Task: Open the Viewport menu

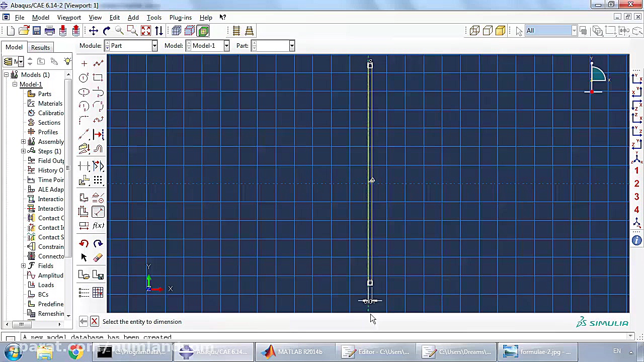Action: pos(69,18)
